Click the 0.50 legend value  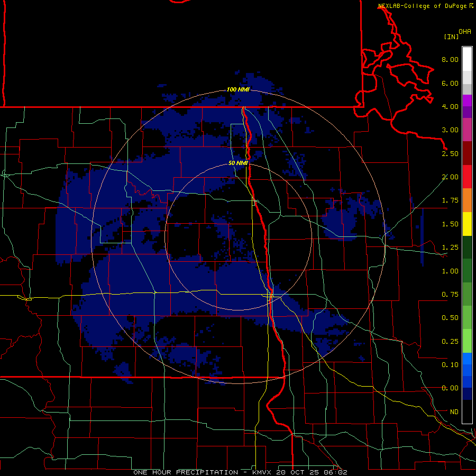450,318
